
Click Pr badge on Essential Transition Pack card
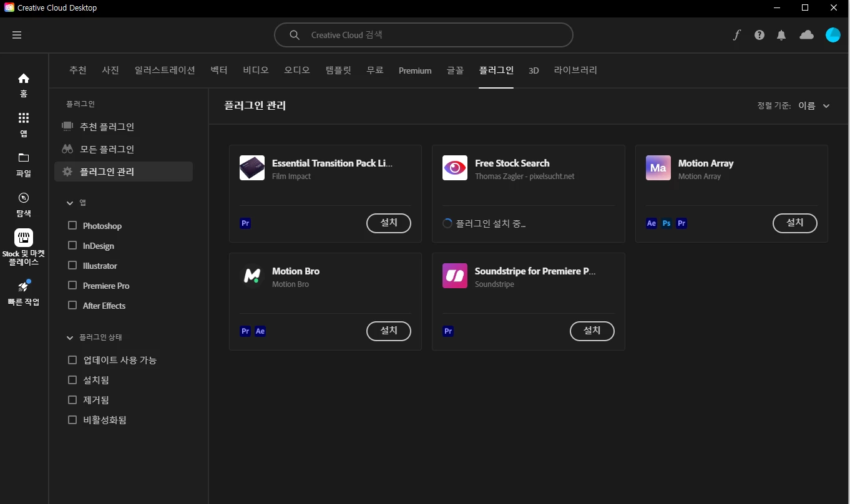245,223
